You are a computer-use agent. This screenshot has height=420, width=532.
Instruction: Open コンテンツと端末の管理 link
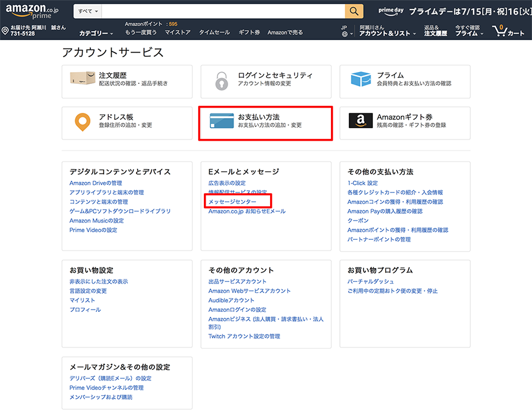[99, 202]
